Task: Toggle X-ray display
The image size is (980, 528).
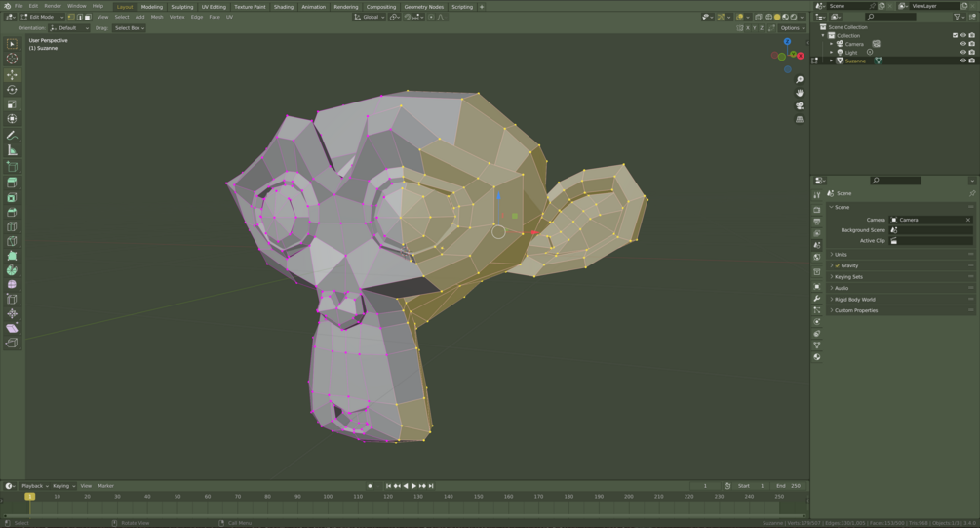Action: [x=758, y=17]
